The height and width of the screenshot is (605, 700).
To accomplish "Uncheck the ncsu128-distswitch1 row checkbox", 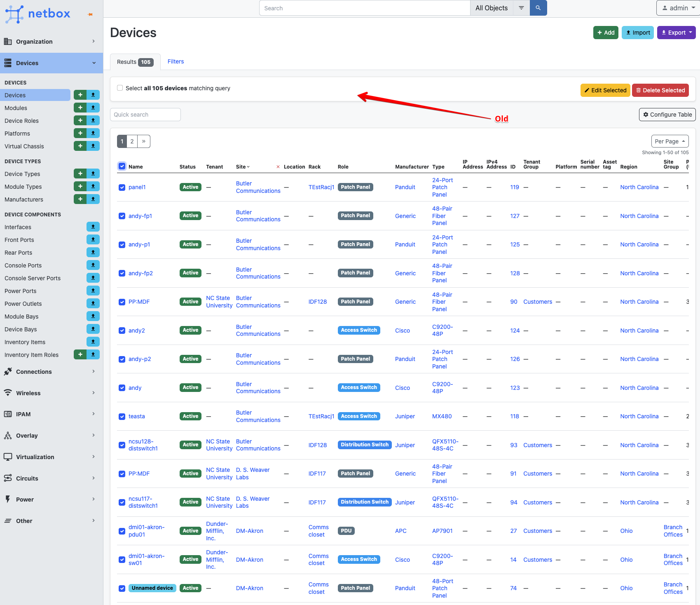I will [122, 445].
